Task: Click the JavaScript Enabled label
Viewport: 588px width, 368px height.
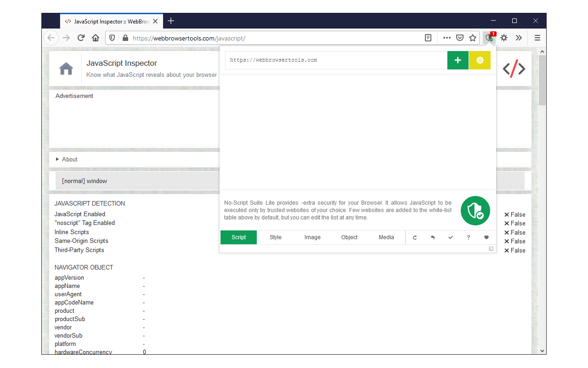Action: tap(80, 214)
